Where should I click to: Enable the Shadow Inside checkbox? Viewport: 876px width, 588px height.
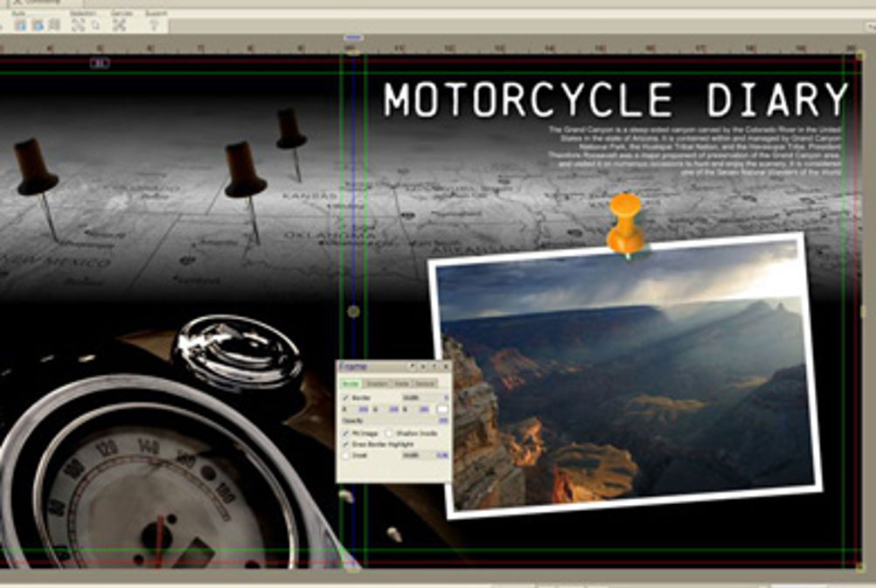[x=389, y=433]
